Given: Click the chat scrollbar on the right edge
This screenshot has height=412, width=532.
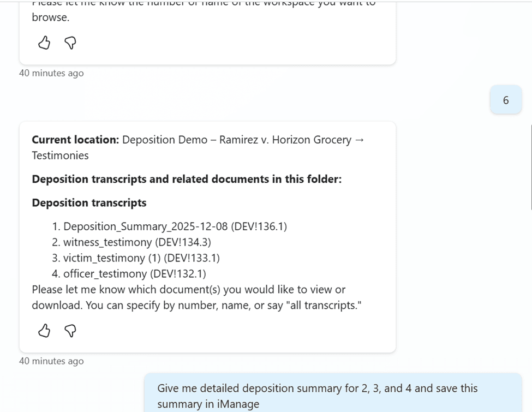Looking at the screenshot, I should 531,166.
